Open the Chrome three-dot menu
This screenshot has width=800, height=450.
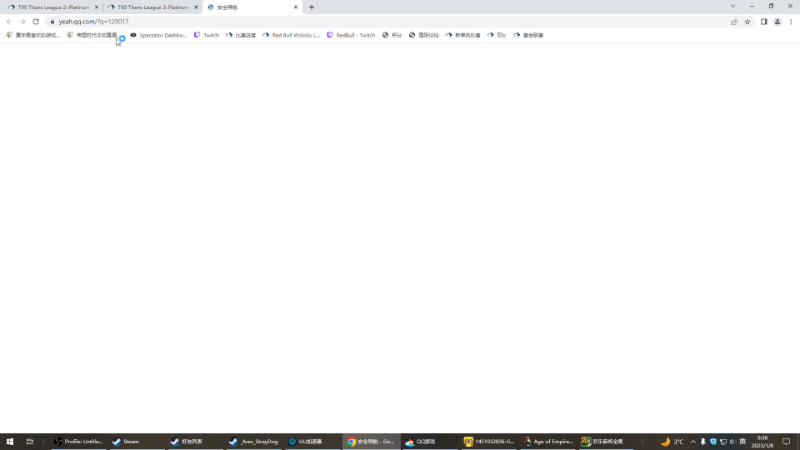click(791, 21)
